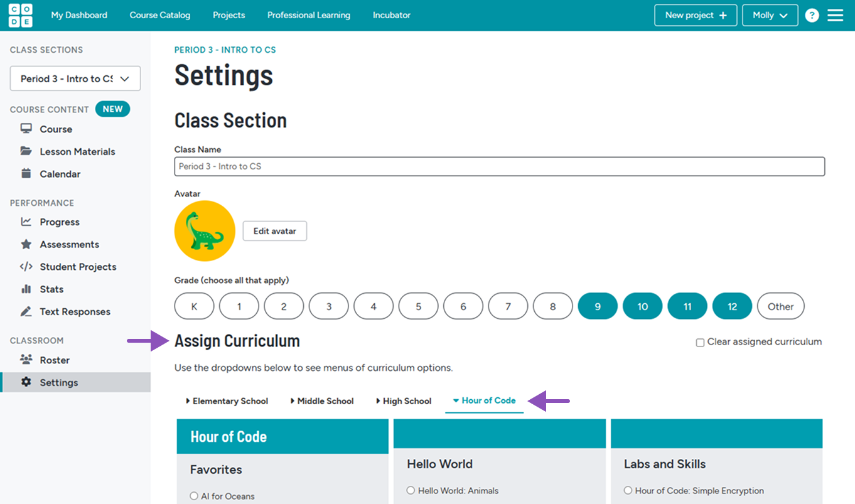Click the Class Name input field
The width and height of the screenshot is (855, 504).
click(499, 166)
